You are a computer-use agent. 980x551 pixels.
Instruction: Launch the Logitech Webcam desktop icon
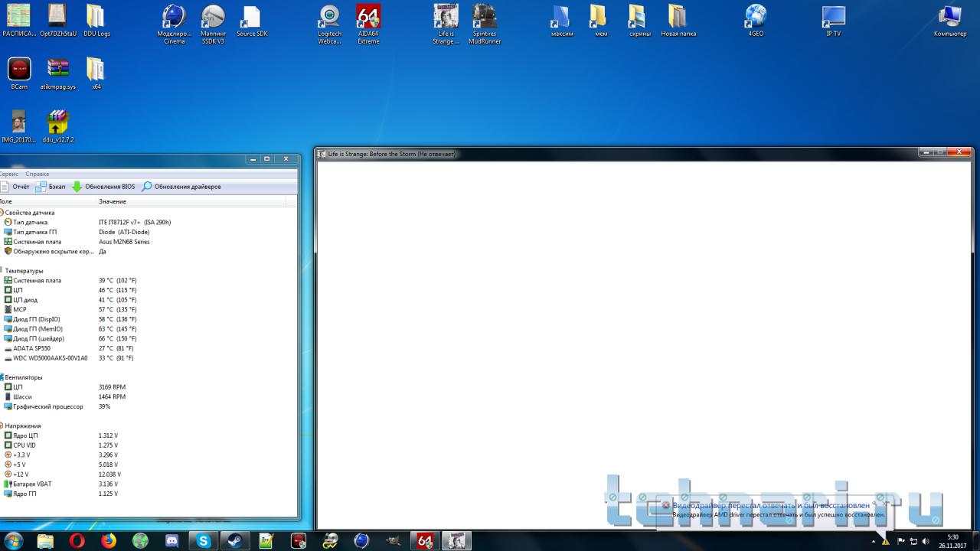tap(330, 24)
